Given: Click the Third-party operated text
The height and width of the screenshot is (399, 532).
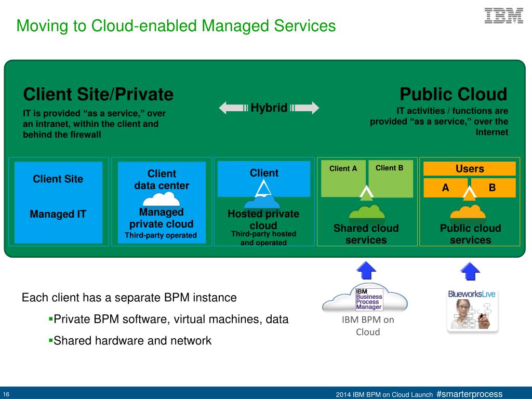Looking at the screenshot, I should click(x=161, y=235).
